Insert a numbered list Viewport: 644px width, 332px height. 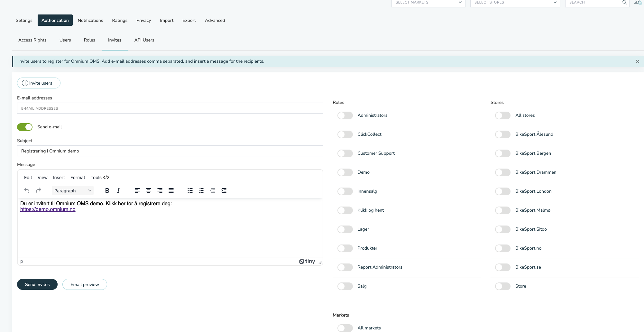pyautogui.click(x=201, y=190)
